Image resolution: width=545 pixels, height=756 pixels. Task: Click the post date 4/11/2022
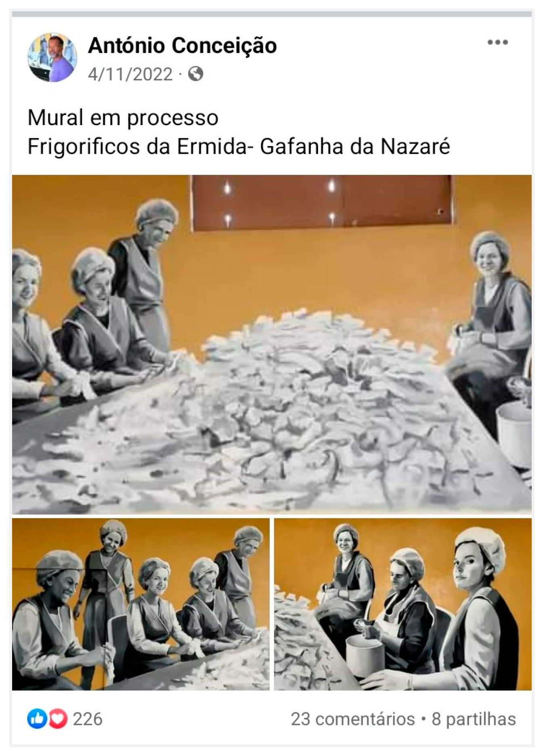(130, 74)
